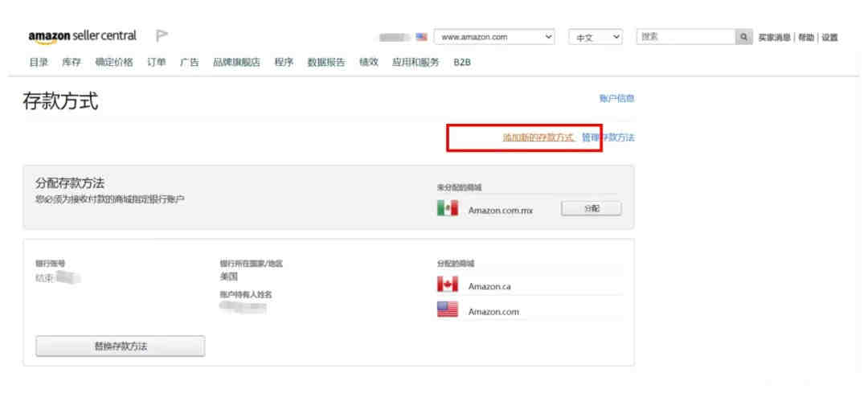Open 买家消息 link
The width and height of the screenshot is (868, 410).
click(x=775, y=38)
